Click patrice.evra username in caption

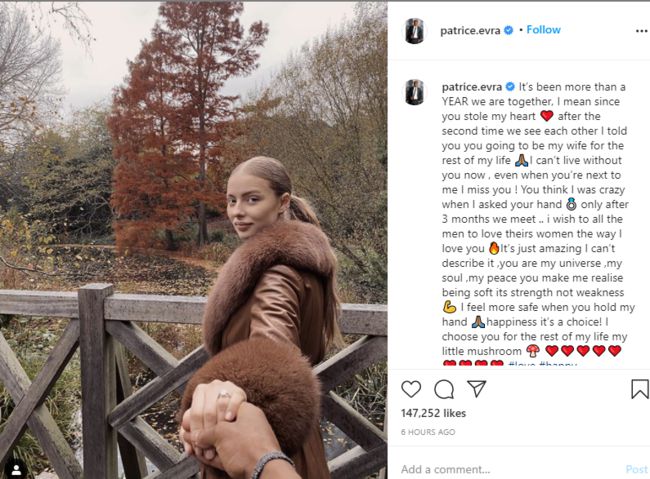pyautogui.click(x=470, y=87)
